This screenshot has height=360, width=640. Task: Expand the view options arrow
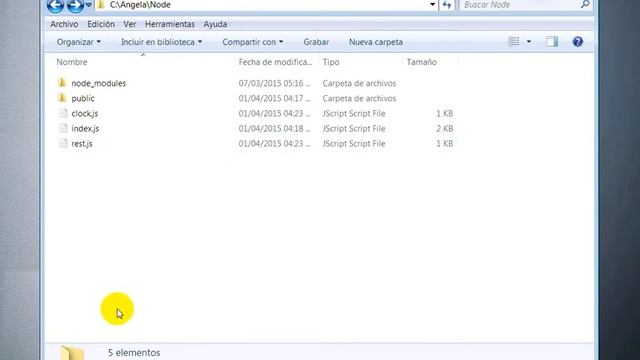point(529,42)
